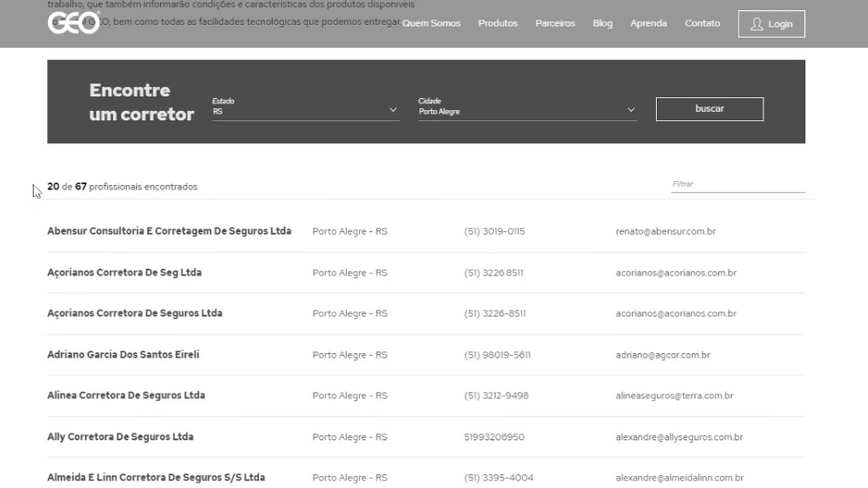Expand the Estado dropdown chevron
This screenshot has height=488, width=868.
pyautogui.click(x=393, y=110)
